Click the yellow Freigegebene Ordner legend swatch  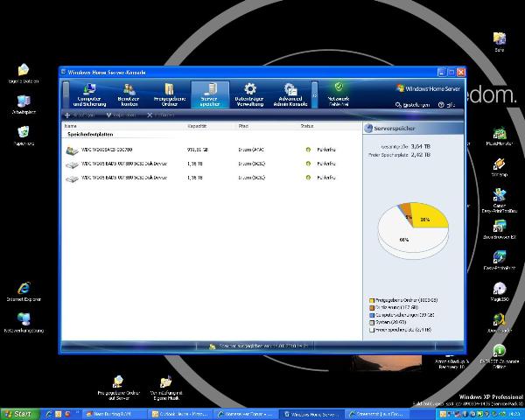[371, 300]
